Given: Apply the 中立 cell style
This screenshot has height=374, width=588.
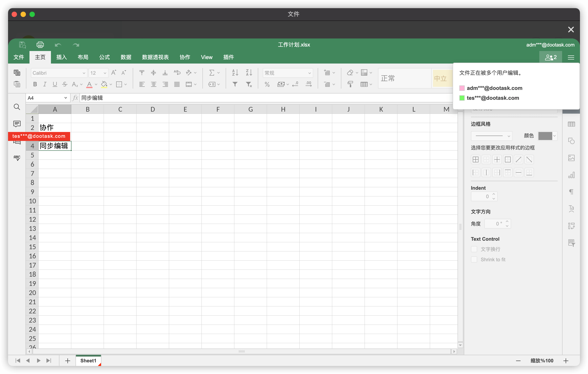Looking at the screenshot, I should (x=442, y=79).
